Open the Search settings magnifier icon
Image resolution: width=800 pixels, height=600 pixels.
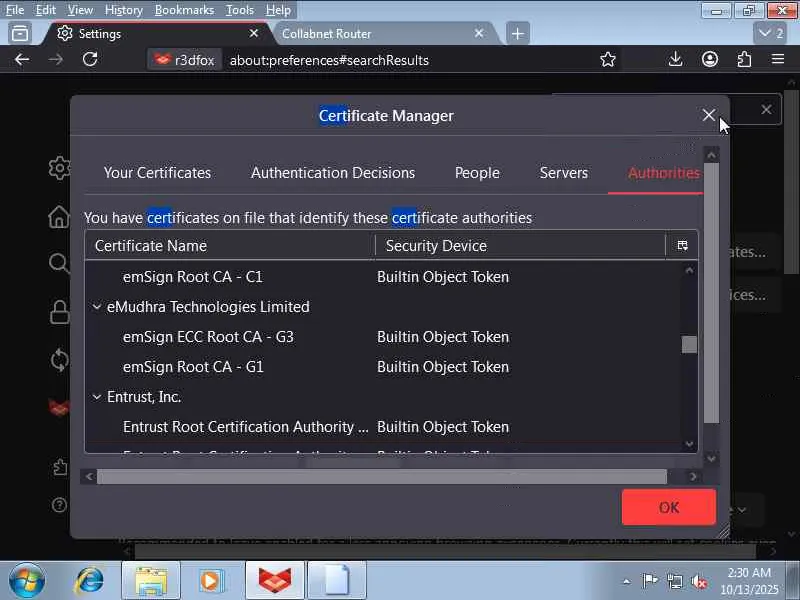(59, 263)
